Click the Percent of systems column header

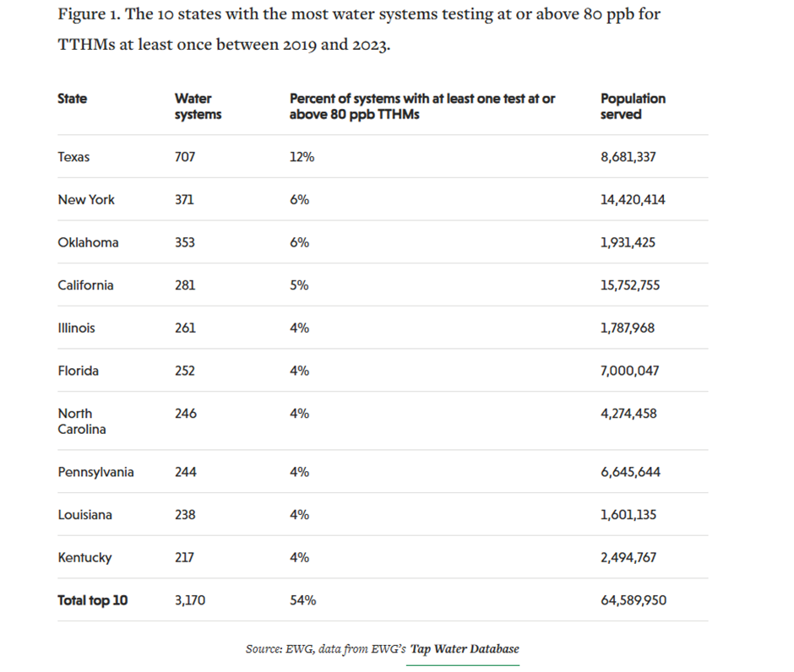[x=422, y=106]
